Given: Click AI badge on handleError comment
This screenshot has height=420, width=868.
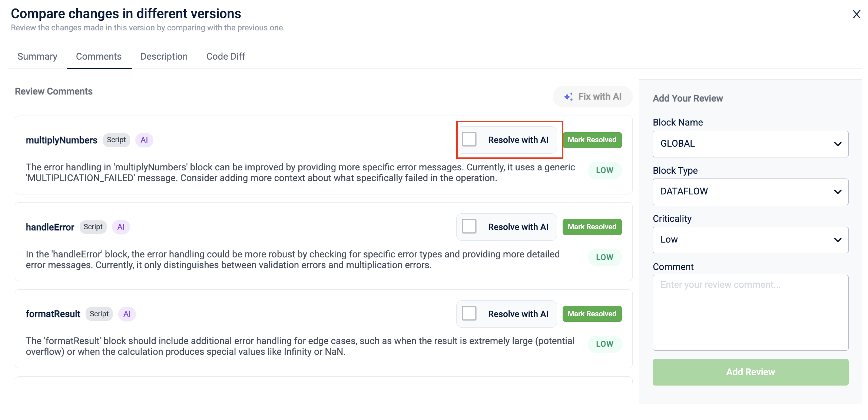Looking at the screenshot, I should (x=121, y=227).
